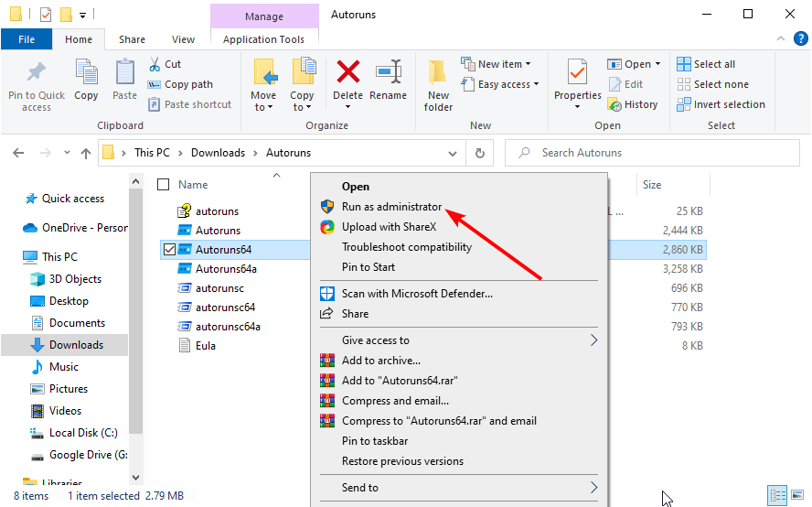Viewport: 812px width, 507px height.
Task: Select the autorunsc64a file
Action: [228, 327]
